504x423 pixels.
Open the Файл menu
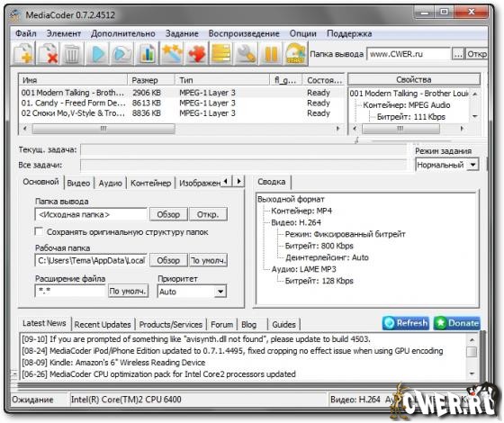(x=26, y=34)
